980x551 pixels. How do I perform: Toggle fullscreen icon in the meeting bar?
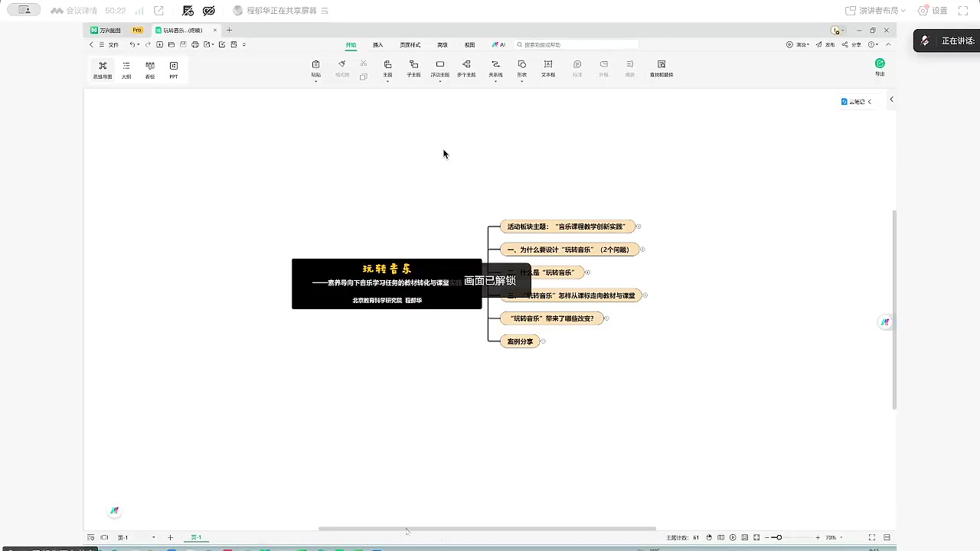click(964, 11)
